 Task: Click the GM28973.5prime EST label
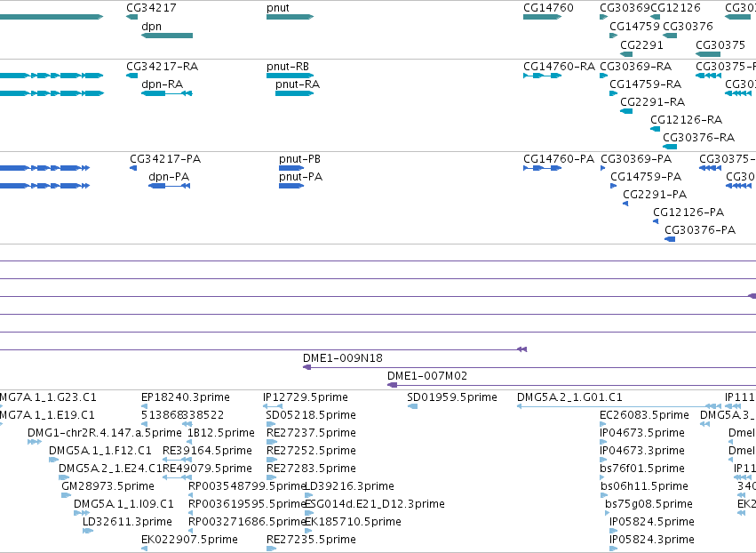108,487
